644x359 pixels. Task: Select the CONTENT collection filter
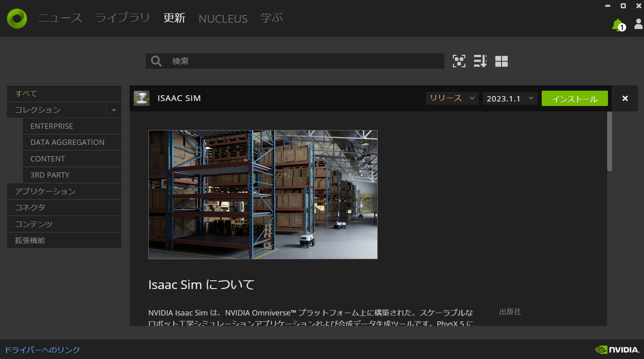[x=47, y=159]
